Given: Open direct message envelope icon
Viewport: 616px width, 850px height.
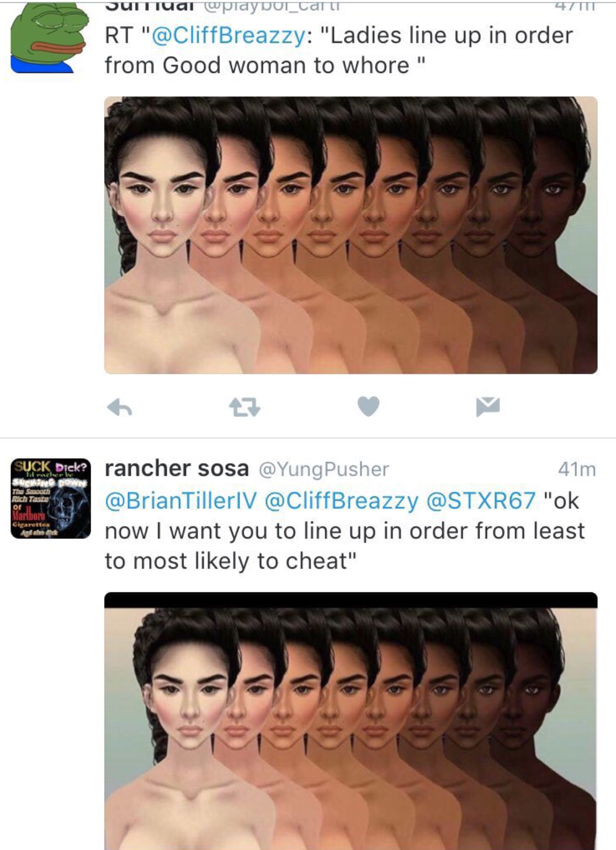Looking at the screenshot, I should click(x=488, y=406).
